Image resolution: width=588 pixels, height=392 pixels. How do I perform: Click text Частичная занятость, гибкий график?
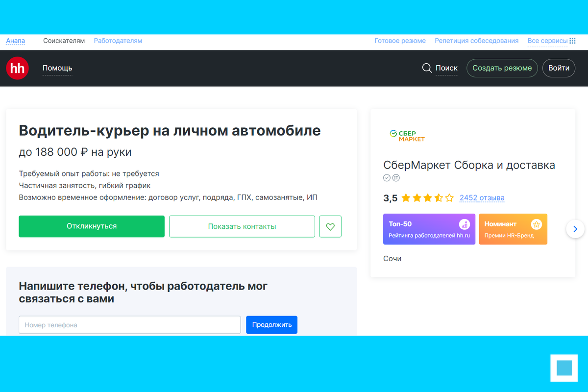(85, 186)
